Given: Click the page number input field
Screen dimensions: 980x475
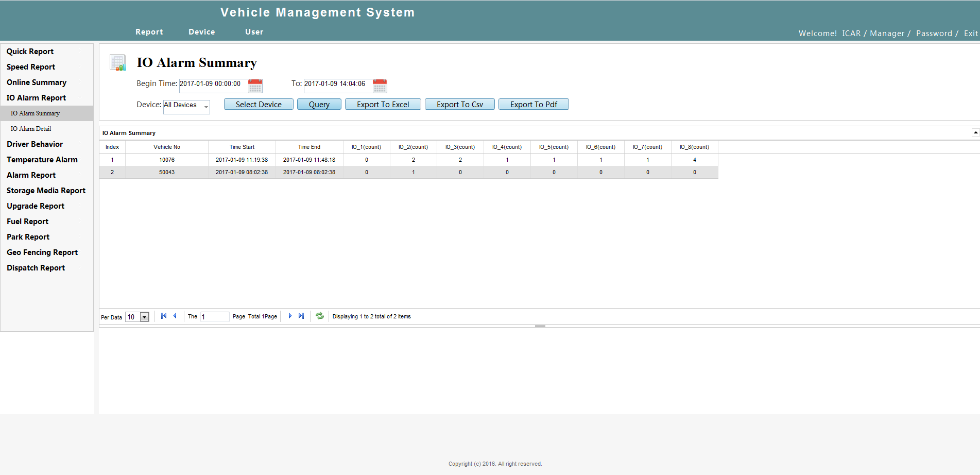Looking at the screenshot, I should [215, 317].
